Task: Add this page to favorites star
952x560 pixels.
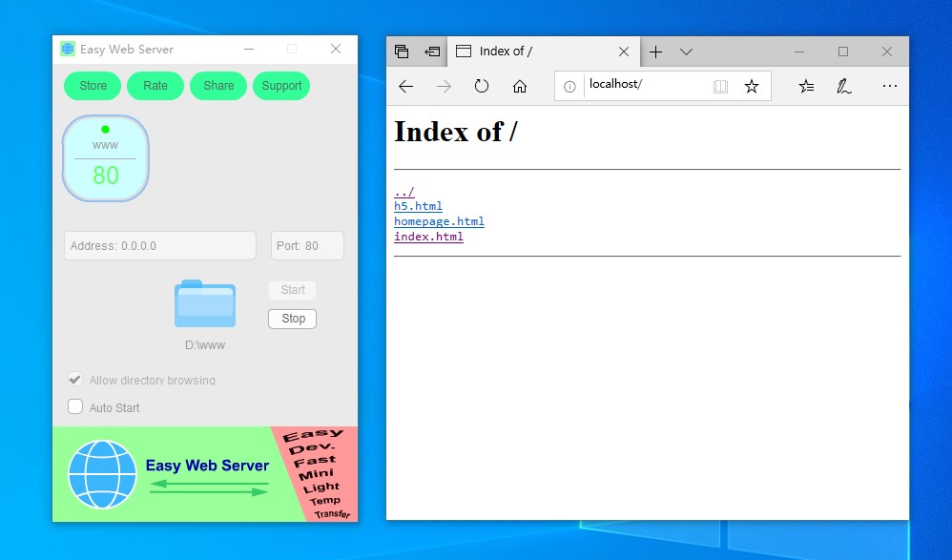Action: pyautogui.click(x=752, y=86)
